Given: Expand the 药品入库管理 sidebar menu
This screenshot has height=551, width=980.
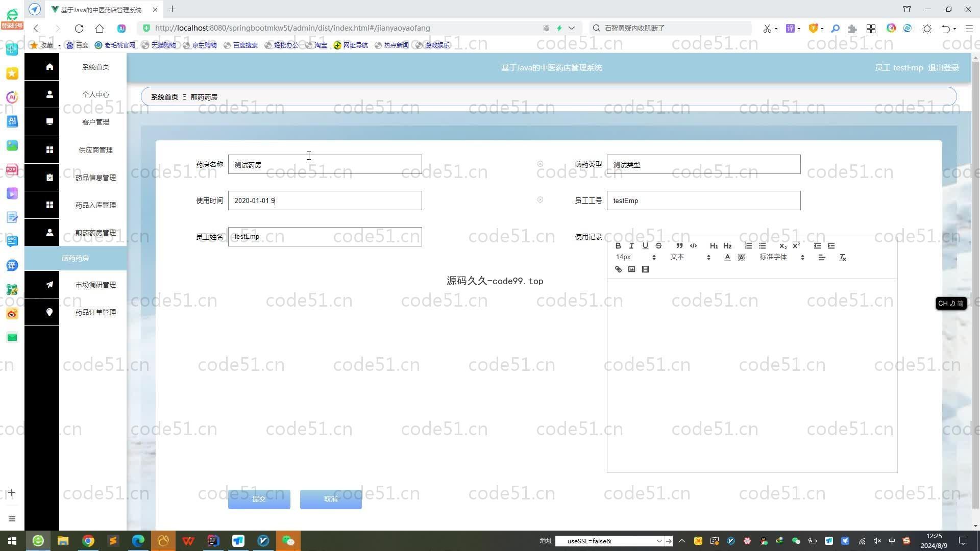Looking at the screenshot, I should [x=95, y=205].
